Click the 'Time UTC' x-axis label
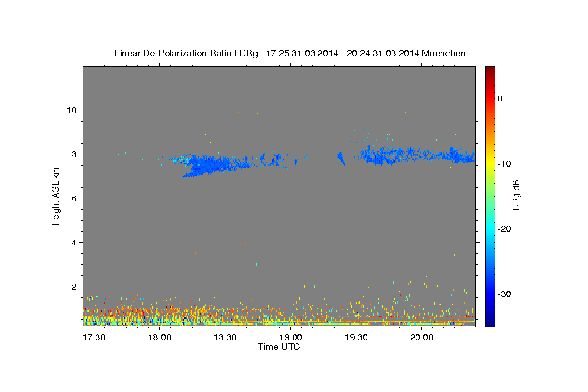 pyautogui.click(x=279, y=347)
